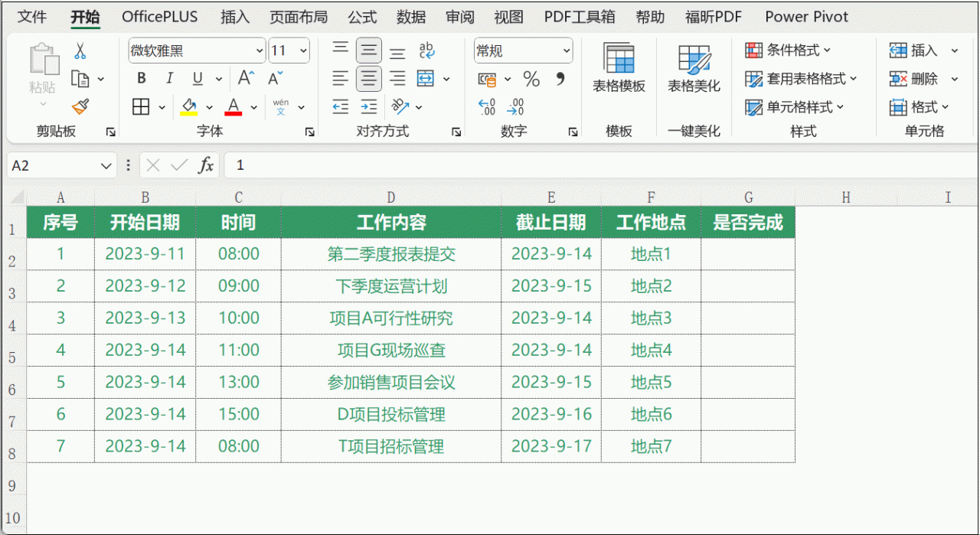Open borders dropdown arrow
Screen dimensions: 980x535
click(x=162, y=107)
